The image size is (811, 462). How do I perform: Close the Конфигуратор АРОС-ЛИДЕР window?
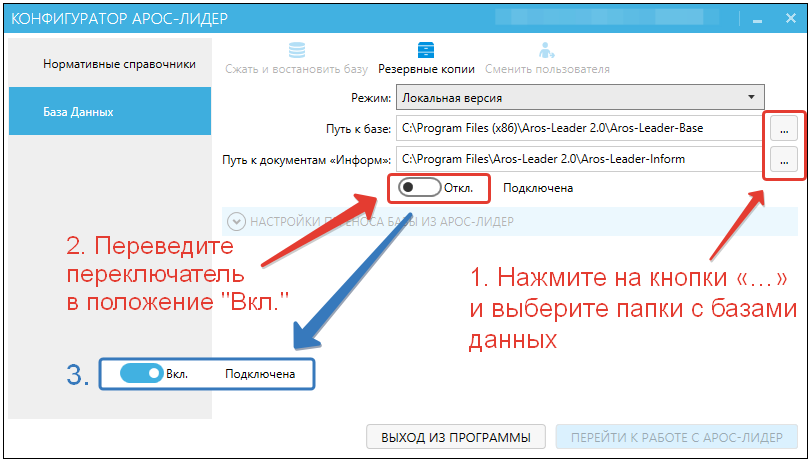tap(790, 19)
